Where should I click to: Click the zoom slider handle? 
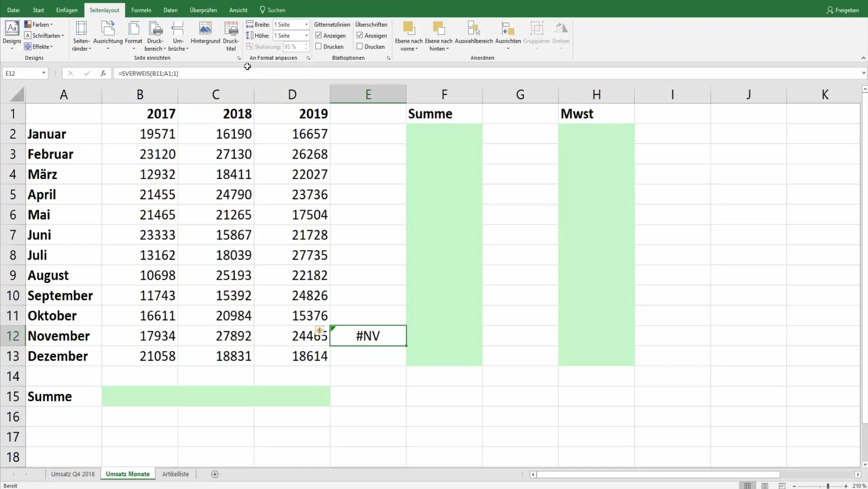(x=828, y=486)
